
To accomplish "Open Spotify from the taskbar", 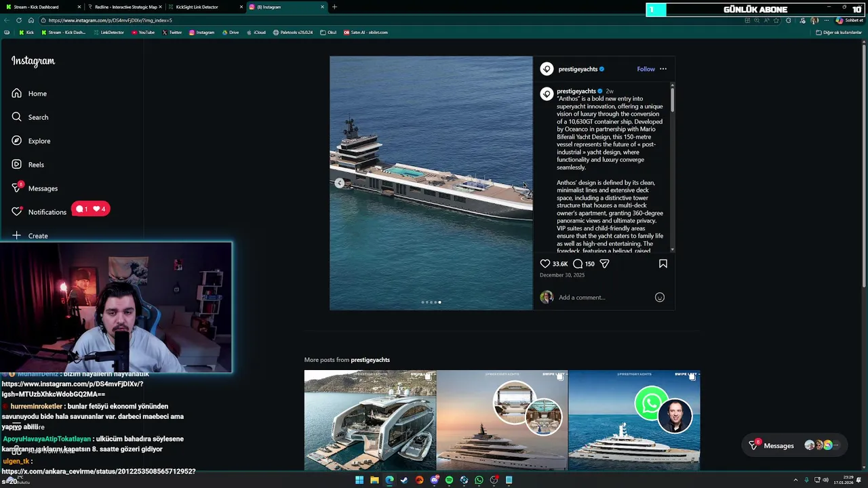I will [449, 480].
